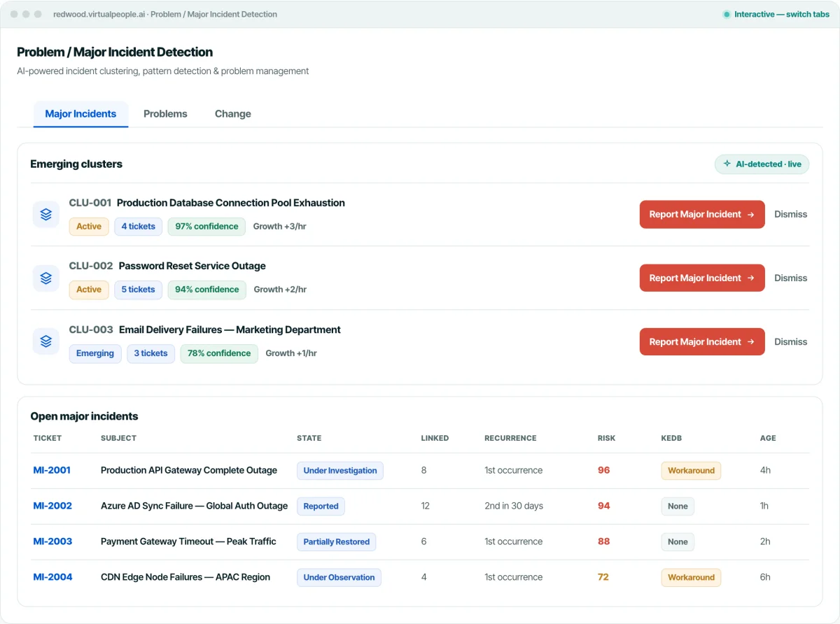840x624 pixels.
Task: Click the Emerging status badge
Action: 95,353
